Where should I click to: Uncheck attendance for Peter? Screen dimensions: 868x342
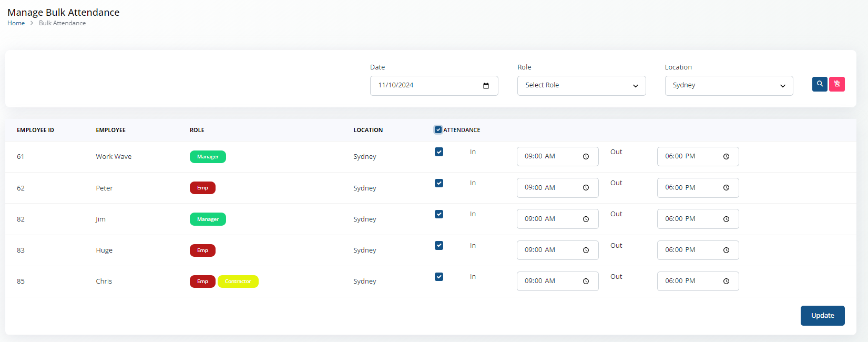[439, 183]
